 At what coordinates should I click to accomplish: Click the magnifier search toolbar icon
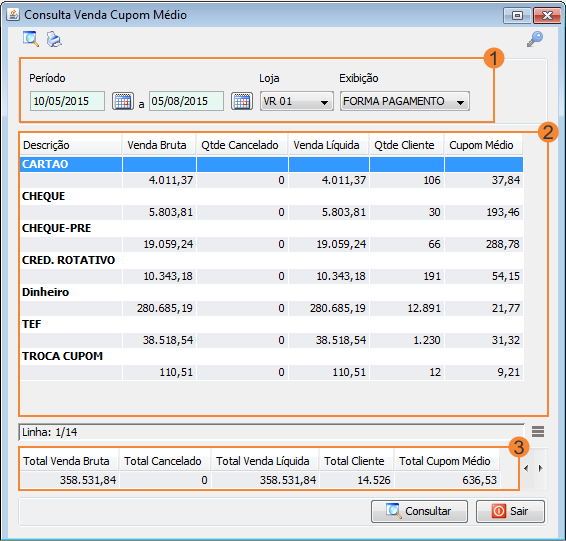[x=31, y=39]
